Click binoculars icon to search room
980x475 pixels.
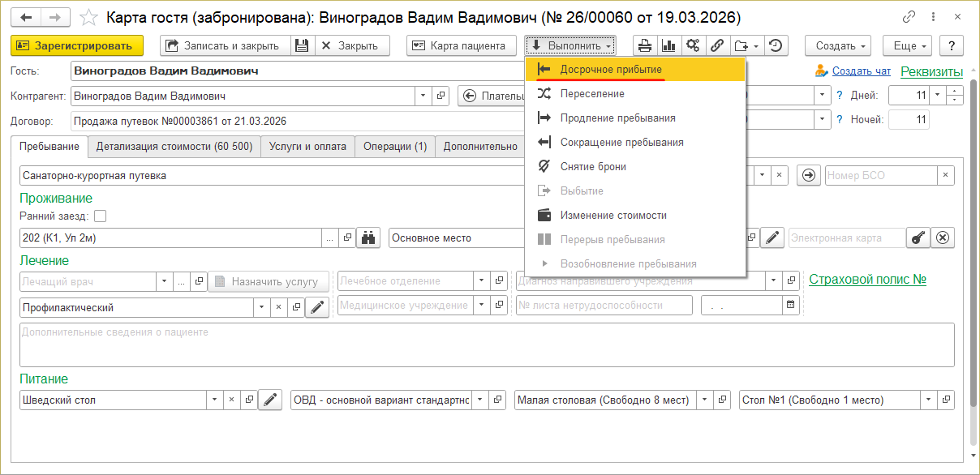coord(368,238)
